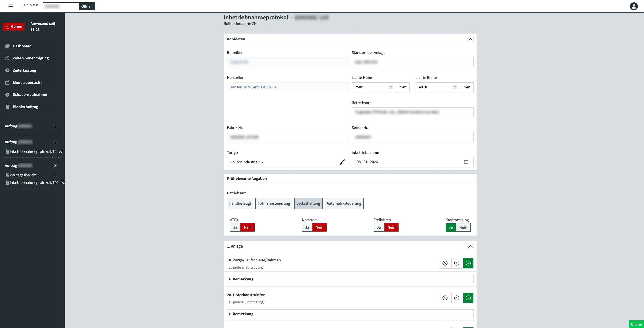The height and width of the screenshot is (328, 644).
Task: Close the Bautagesbericht sidebar document
Action: [x=55, y=175]
